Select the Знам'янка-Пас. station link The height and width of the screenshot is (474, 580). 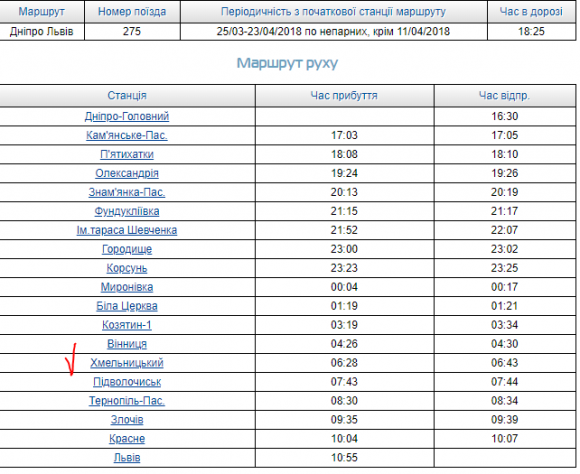pos(127,192)
